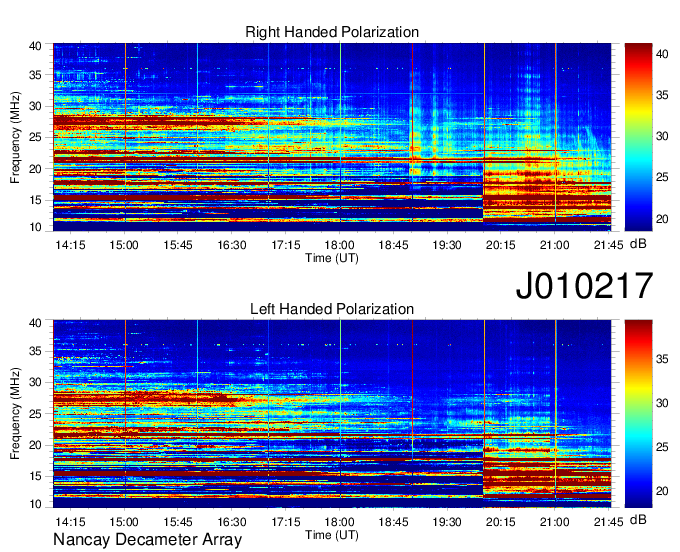Click the upper color bar's 25 dB label
The height and width of the screenshot is (552, 680).
click(x=662, y=177)
